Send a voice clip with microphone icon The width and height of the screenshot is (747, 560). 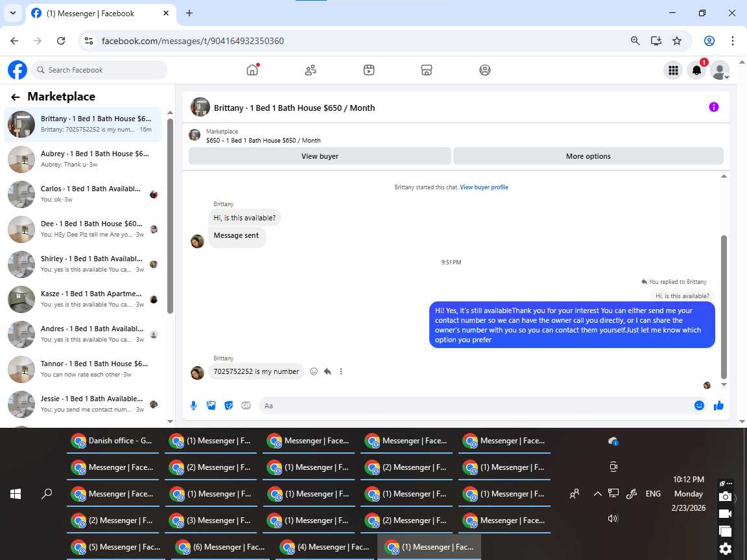pos(193,406)
